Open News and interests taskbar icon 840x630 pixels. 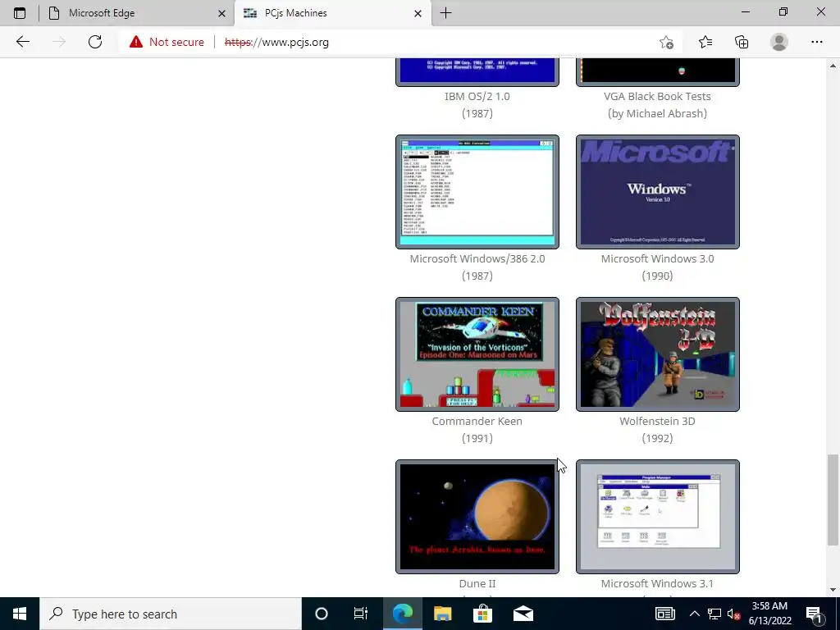664,614
